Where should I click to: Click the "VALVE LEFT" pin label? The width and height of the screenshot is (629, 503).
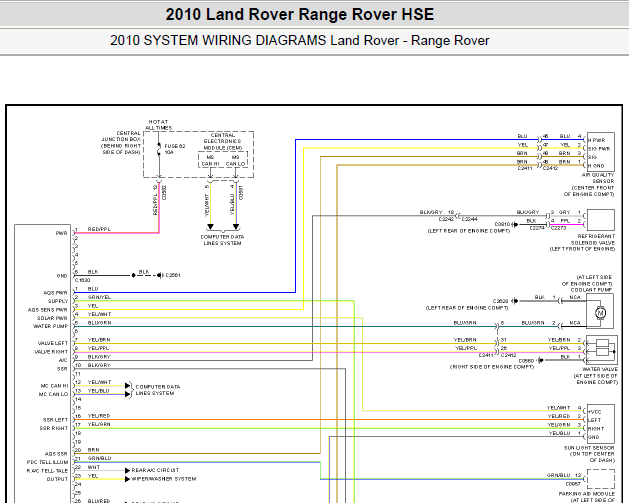53,343
